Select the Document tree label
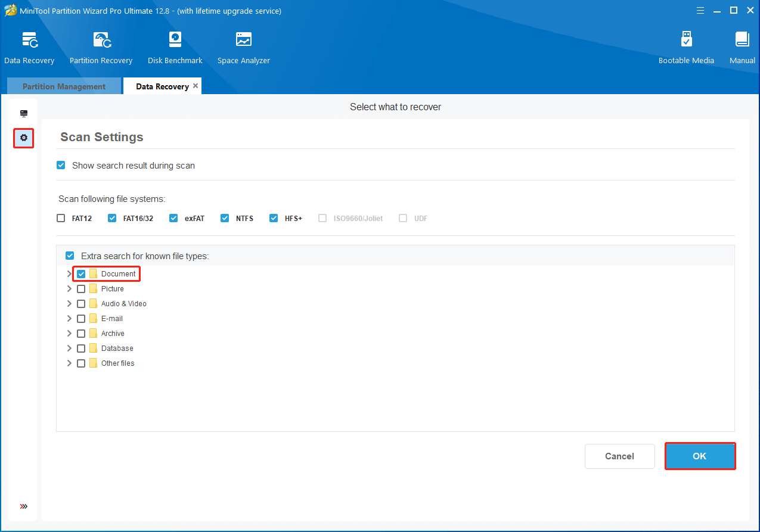 click(x=119, y=274)
